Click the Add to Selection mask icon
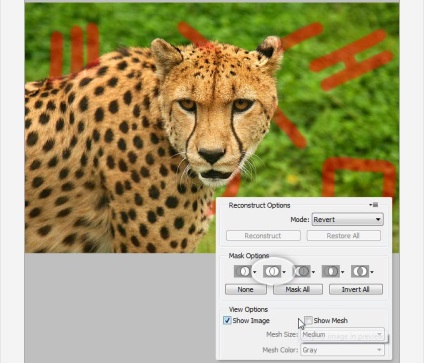 [x=272, y=271]
